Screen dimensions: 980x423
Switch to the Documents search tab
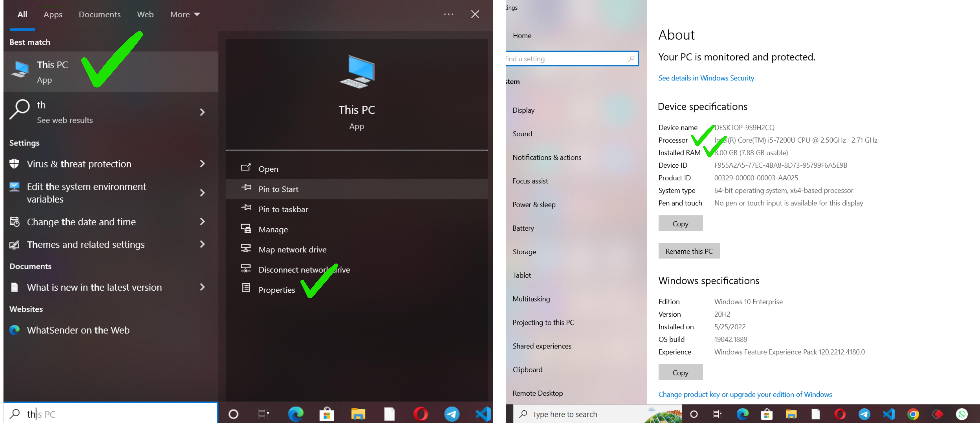[x=100, y=14]
